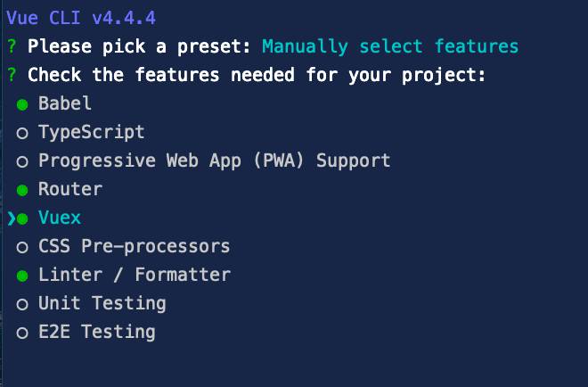Viewport: 588px width, 387px height.
Task: Click the question mark before preset prompt
Action: [x=12, y=46]
